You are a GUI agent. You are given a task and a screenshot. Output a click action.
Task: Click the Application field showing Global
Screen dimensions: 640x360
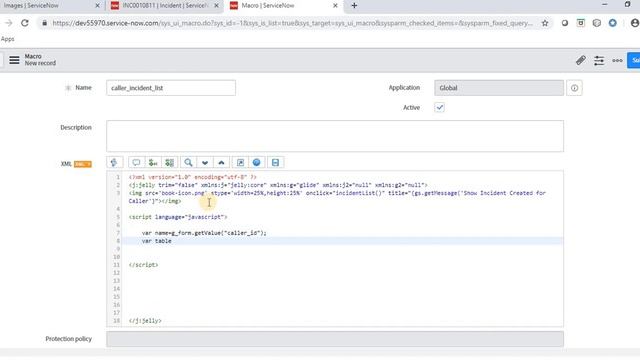click(499, 88)
